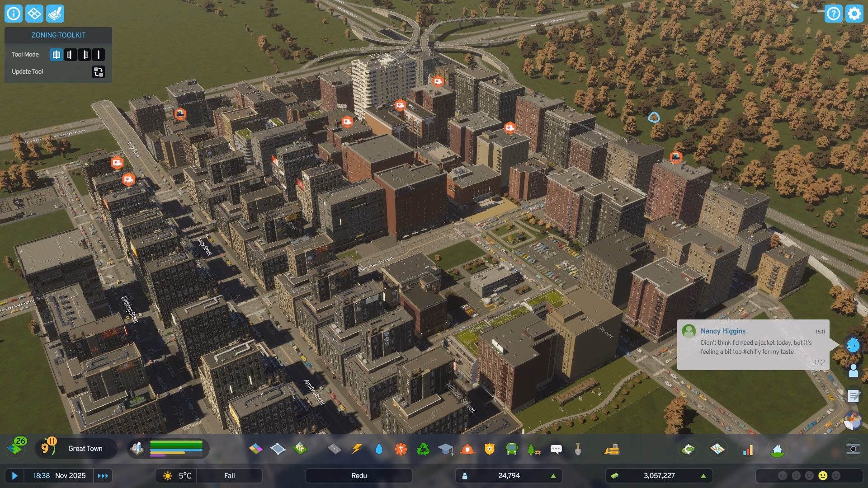Open the Garbage Management menu
The height and width of the screenshot is (488, 868).
click(x=423, y=449)
